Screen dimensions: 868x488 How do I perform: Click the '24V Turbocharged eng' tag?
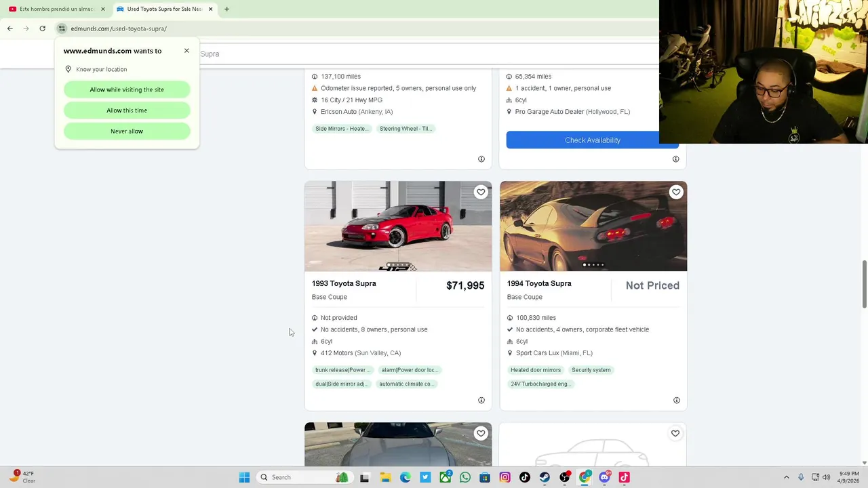coord(540,384)
